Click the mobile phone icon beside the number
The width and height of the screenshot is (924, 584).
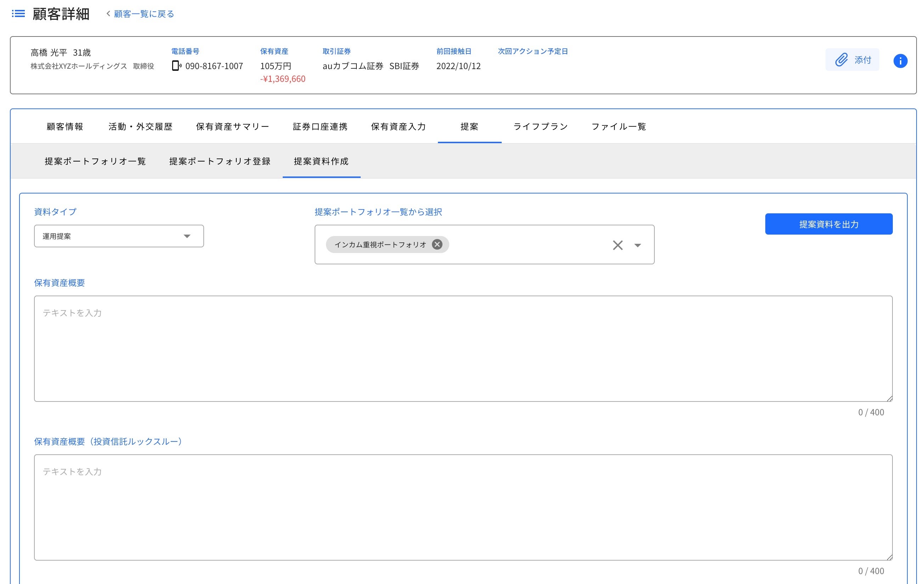pos(176,66)
